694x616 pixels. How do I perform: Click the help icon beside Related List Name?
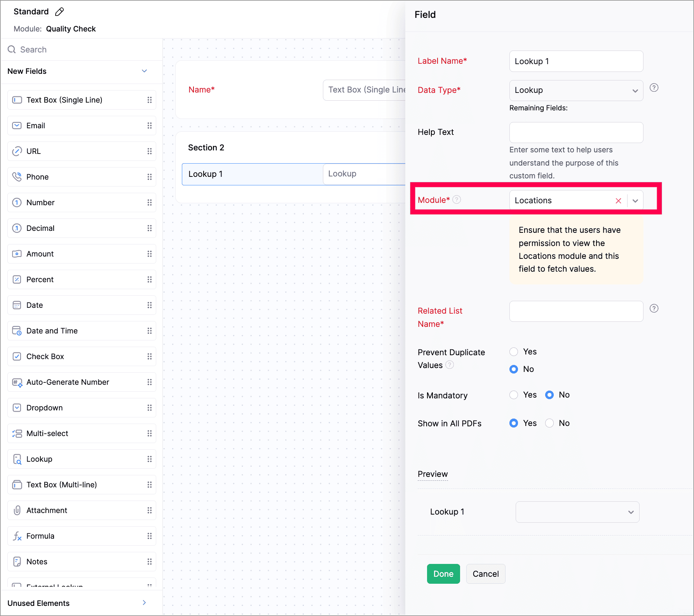(x=654, y=309)
